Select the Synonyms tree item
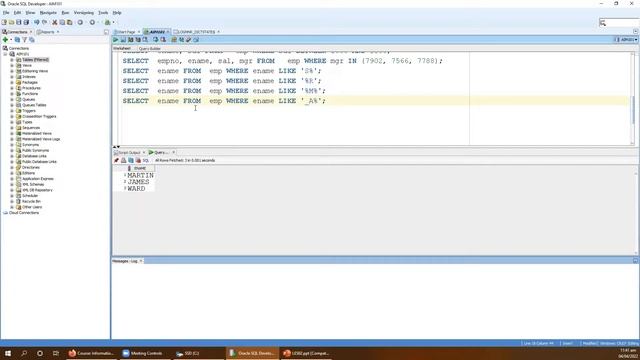 (31, 145)
